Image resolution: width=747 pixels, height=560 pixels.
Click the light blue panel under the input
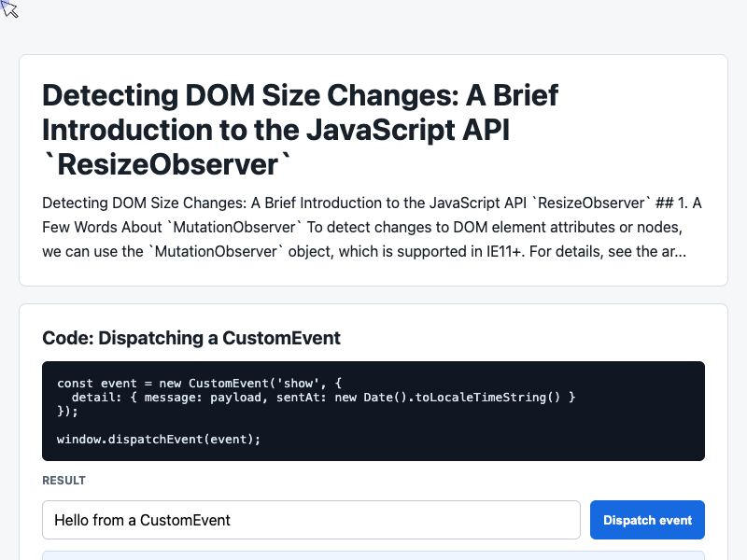(373, 555)
